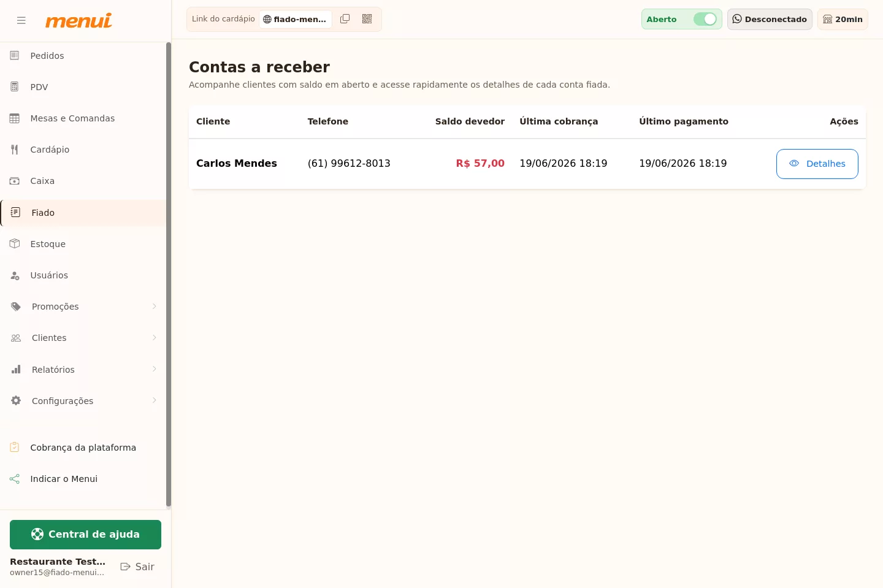Open the QR code icon
Viewport: 883px width, 588px height.
pos(367,19)
